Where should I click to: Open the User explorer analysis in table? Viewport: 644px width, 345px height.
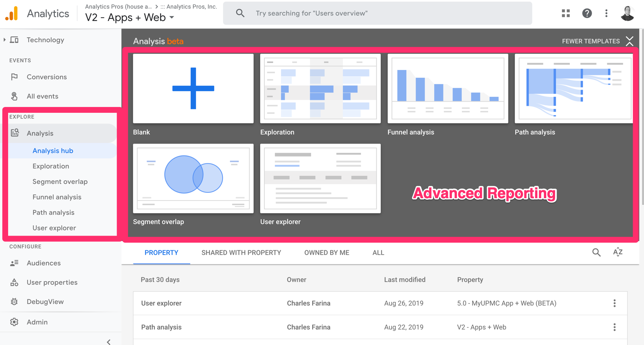coord(161,303)
